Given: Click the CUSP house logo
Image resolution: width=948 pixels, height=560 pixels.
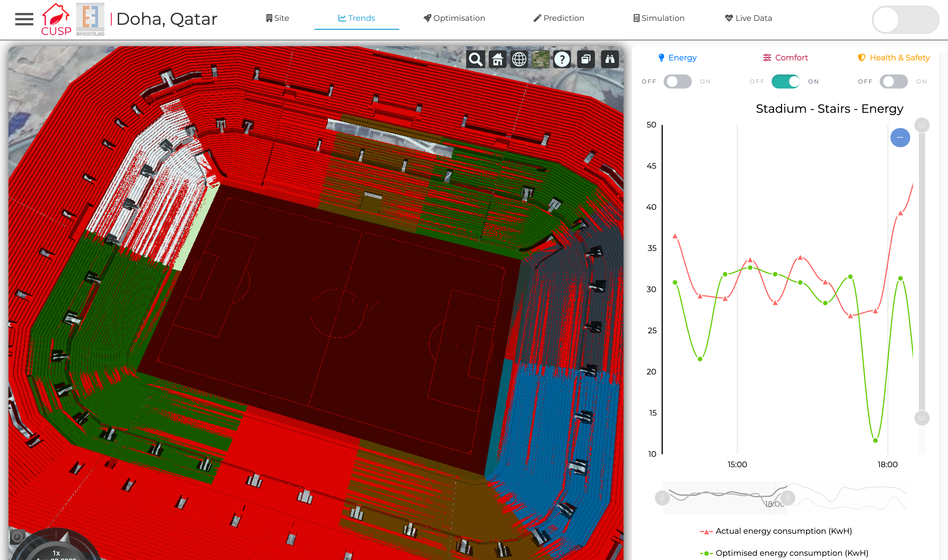Looking at the screenshot, I should 56,19.
